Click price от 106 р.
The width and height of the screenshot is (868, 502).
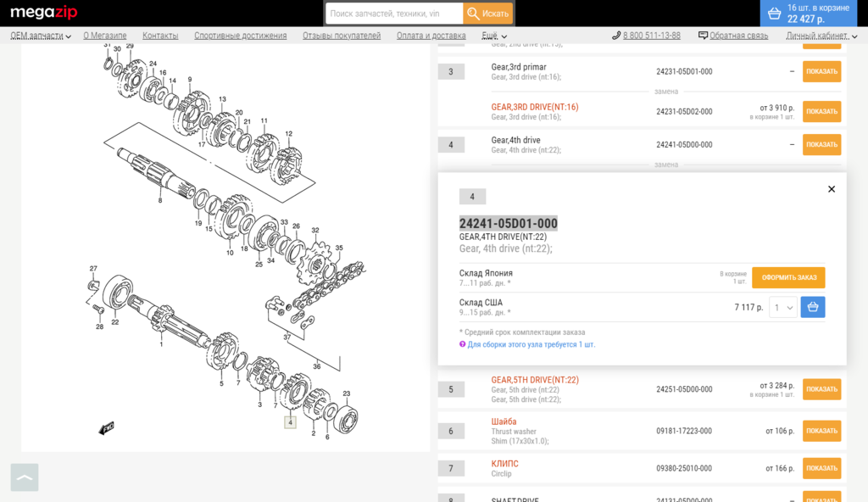click(780, 431)
